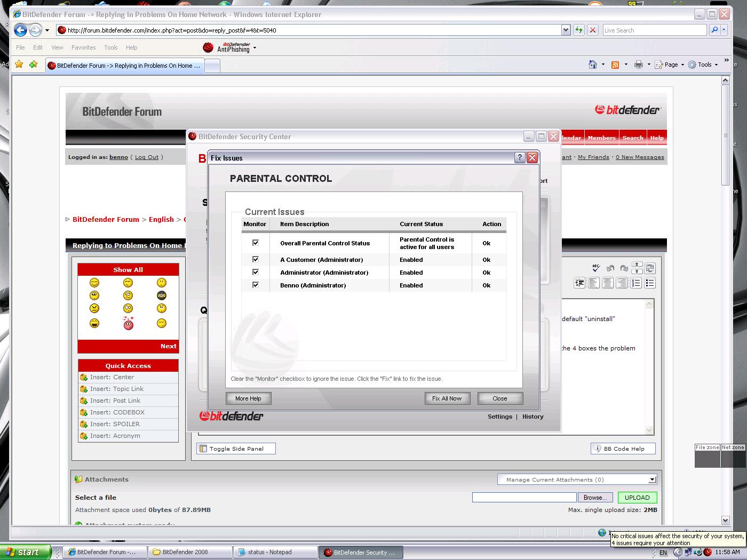The height and width of the screenshot is (560, 747).
Task: Open Manage Current Attachments dropdown
Action: 652,479
